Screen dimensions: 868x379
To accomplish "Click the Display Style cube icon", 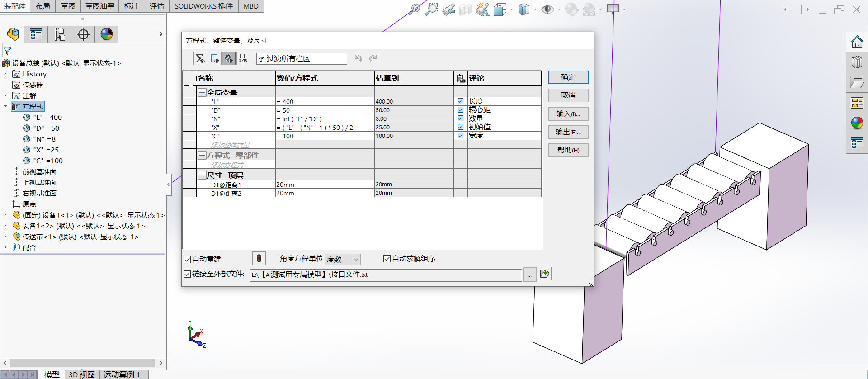I will [524, 9].
